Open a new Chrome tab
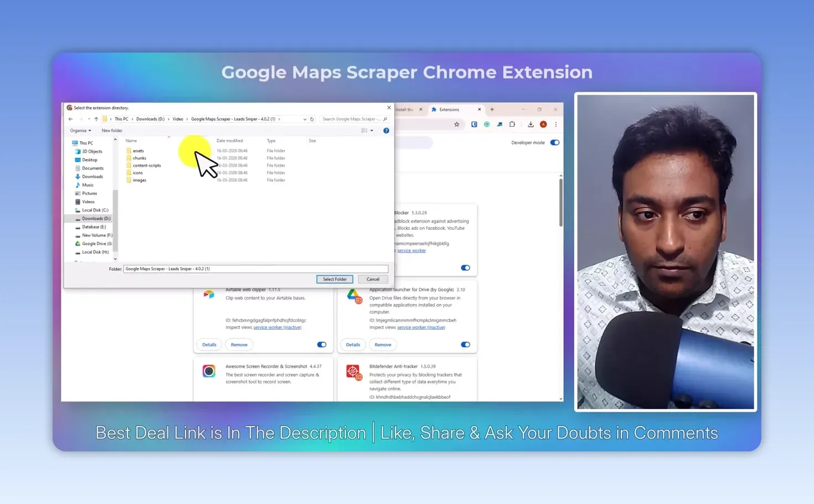 pos(492,110)
